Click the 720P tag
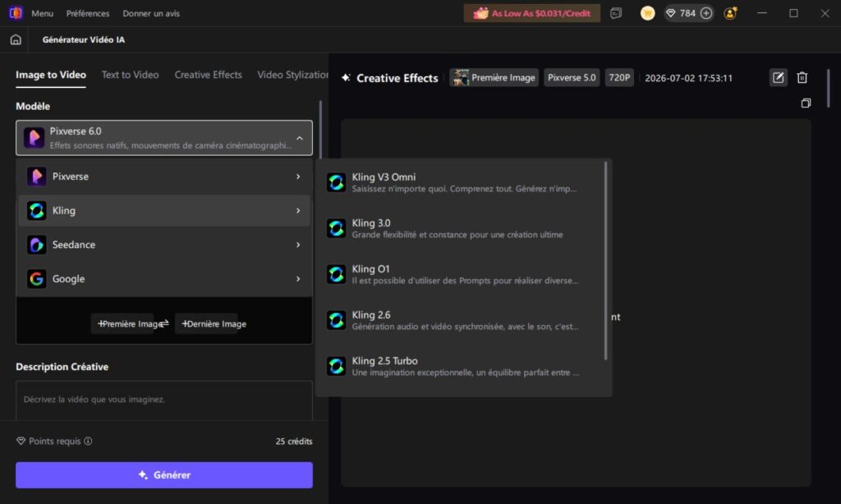 (619, 78)
